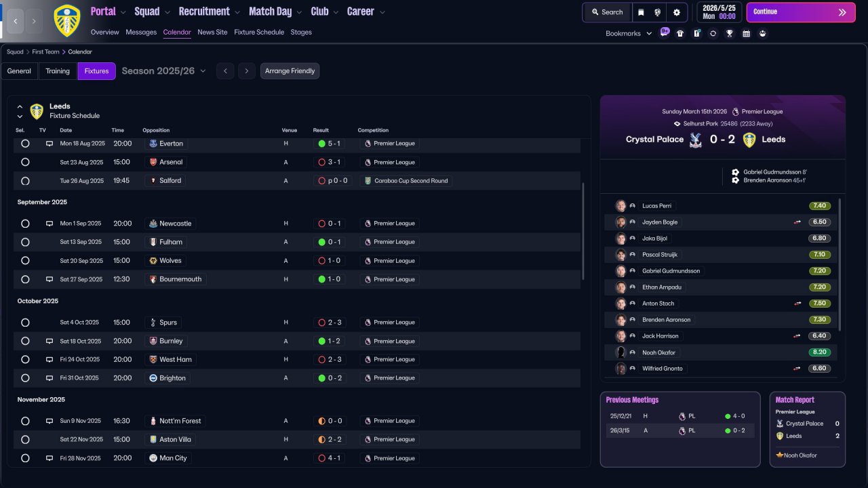Click the up chevron beside Leeds Fixture Schedule
This screenshot has width=868, height=488.
20,107
